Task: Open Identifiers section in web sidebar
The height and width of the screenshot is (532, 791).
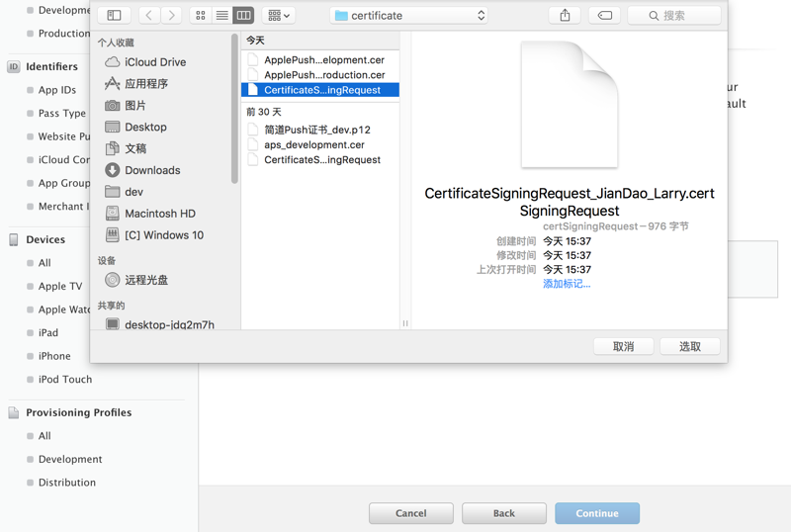Action: tap(52, 66)
